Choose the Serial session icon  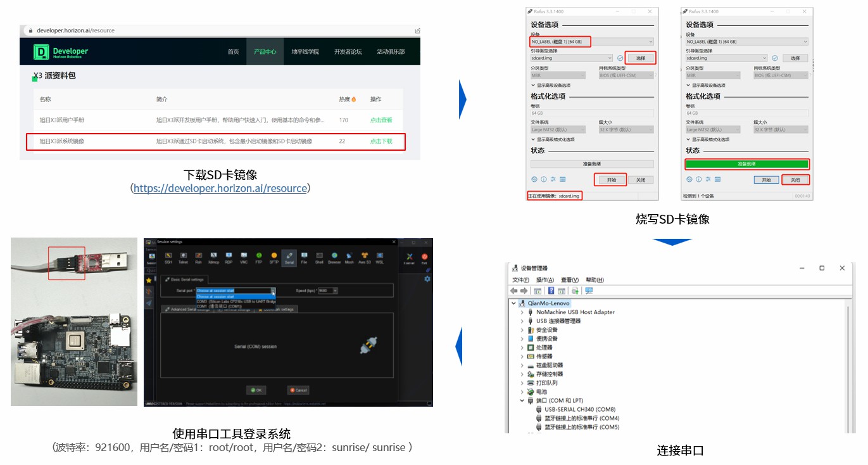[289, 257]
